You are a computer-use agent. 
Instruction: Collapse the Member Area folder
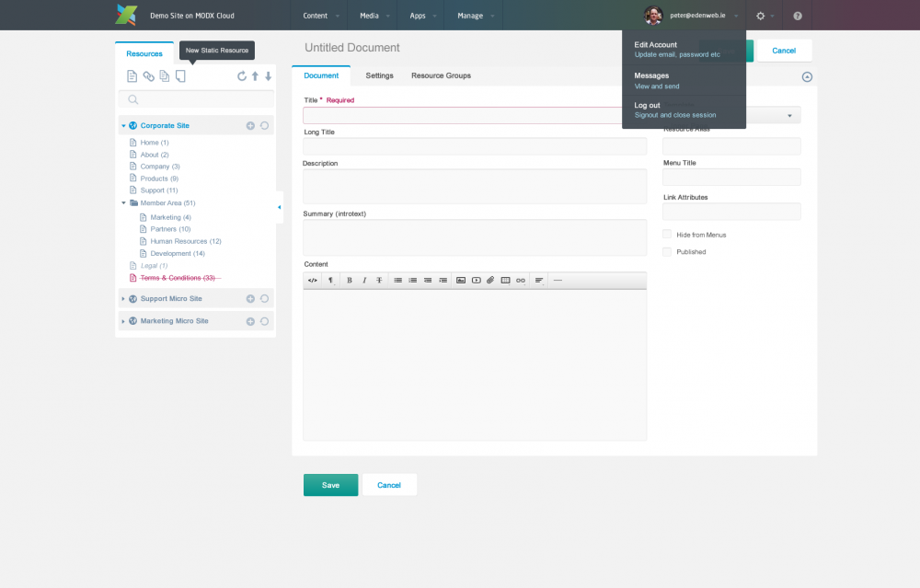point(123,202)
